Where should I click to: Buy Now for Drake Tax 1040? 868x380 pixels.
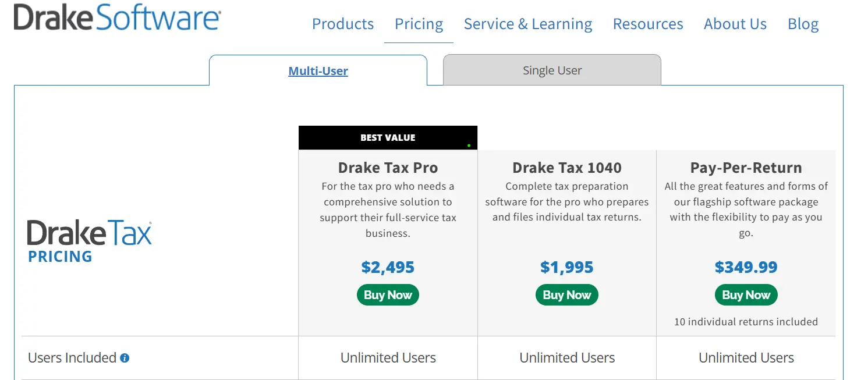tap(567, 294)
